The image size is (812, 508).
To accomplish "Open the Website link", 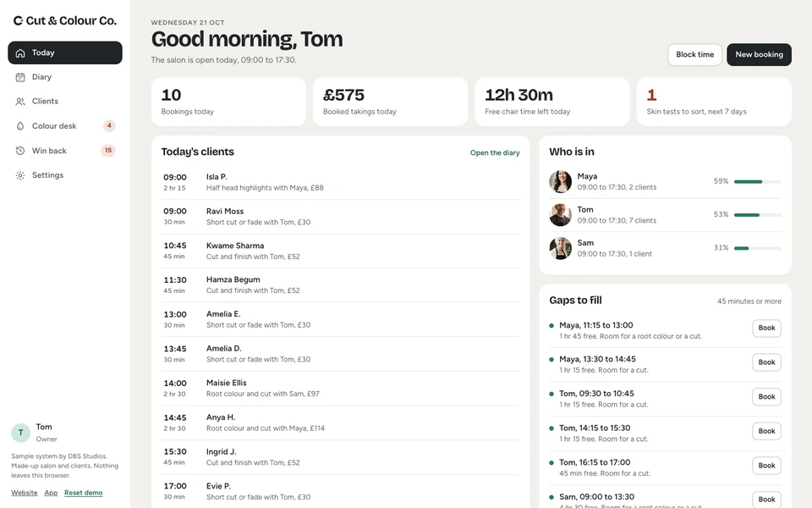I will (25, 493).
